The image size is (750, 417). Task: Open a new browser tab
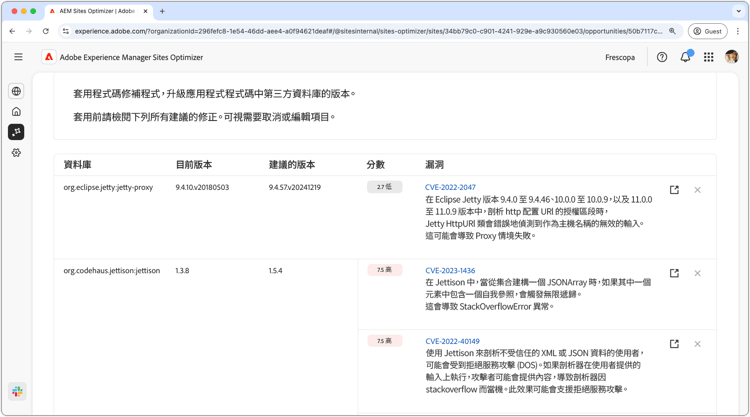(162, 11)
